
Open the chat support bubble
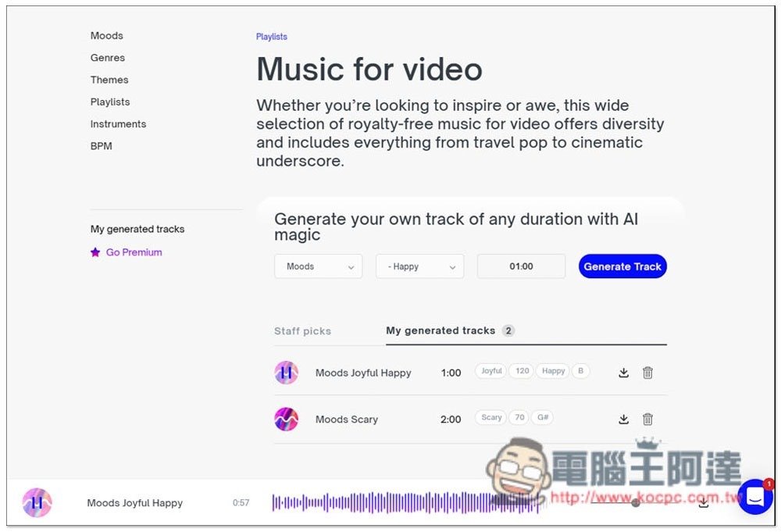point(754,497)
